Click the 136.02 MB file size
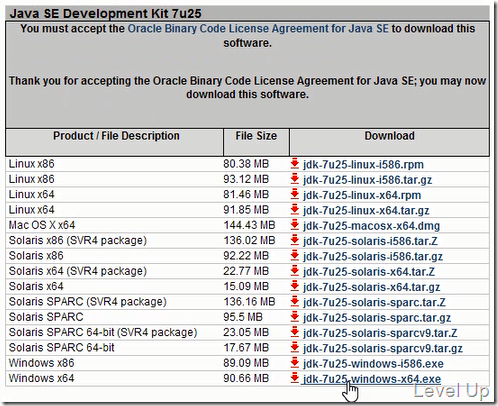This screenshot has width=498, height=406. 249,240
